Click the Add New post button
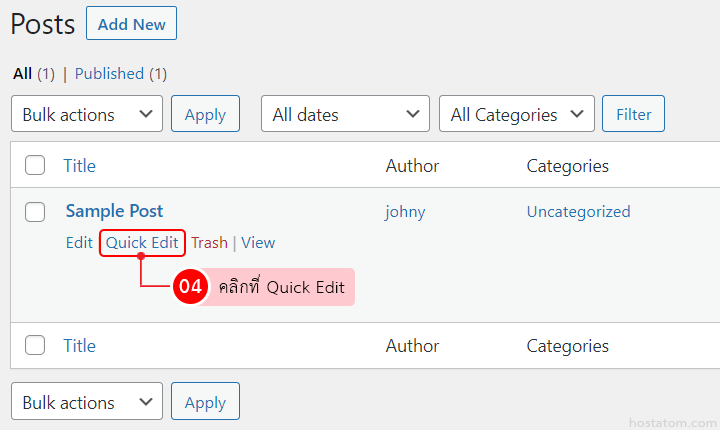 click(131, 24)
